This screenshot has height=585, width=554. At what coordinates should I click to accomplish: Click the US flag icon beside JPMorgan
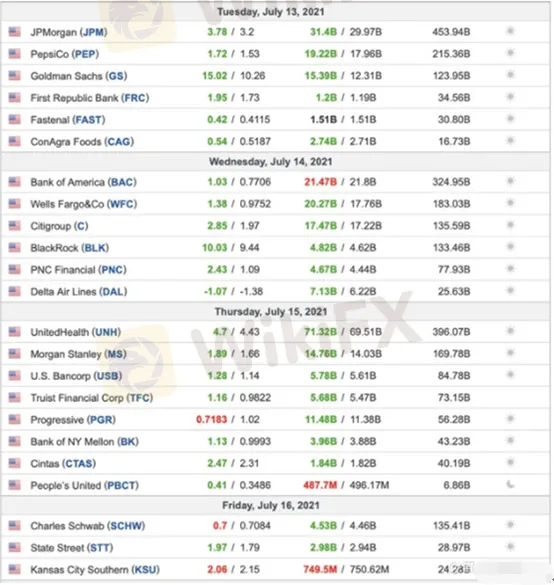click(x=15, y=32)
